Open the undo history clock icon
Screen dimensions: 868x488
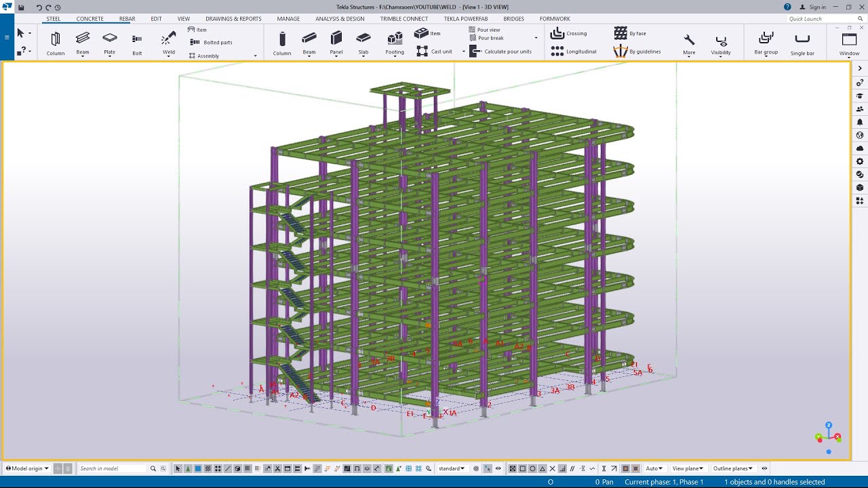point(58,7)
